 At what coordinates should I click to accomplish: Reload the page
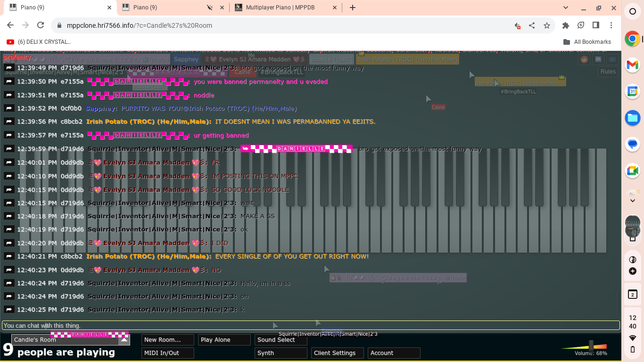tap(41, 25)
